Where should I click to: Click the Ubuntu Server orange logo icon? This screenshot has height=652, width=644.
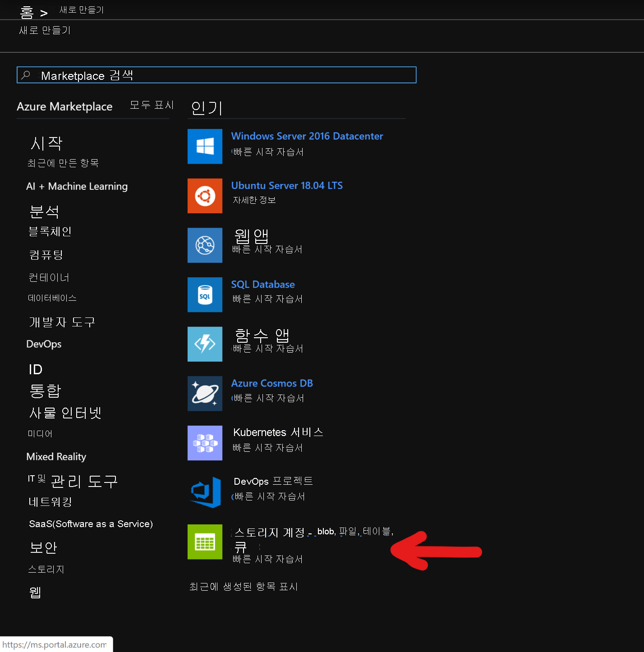(205, 196)
